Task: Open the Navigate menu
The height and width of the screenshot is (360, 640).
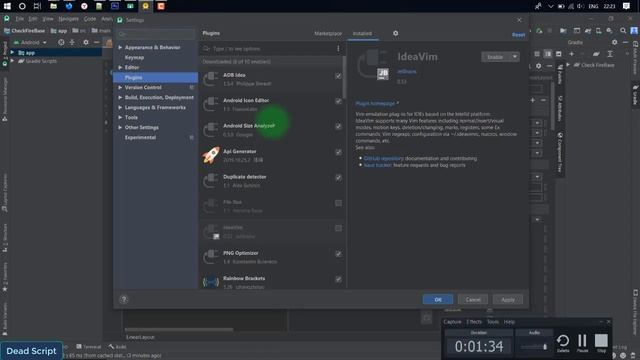Action: [x=68, y=19]
